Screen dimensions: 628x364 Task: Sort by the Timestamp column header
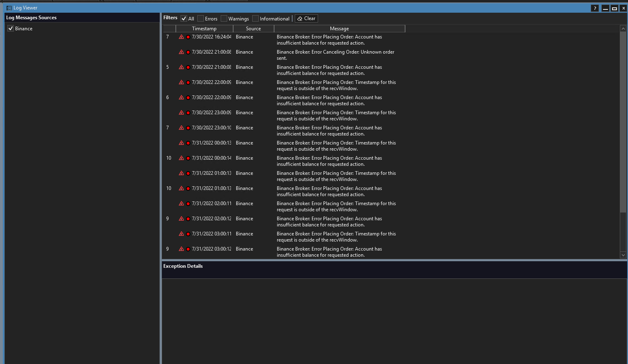pyautogui.click(x=204, y=29)
